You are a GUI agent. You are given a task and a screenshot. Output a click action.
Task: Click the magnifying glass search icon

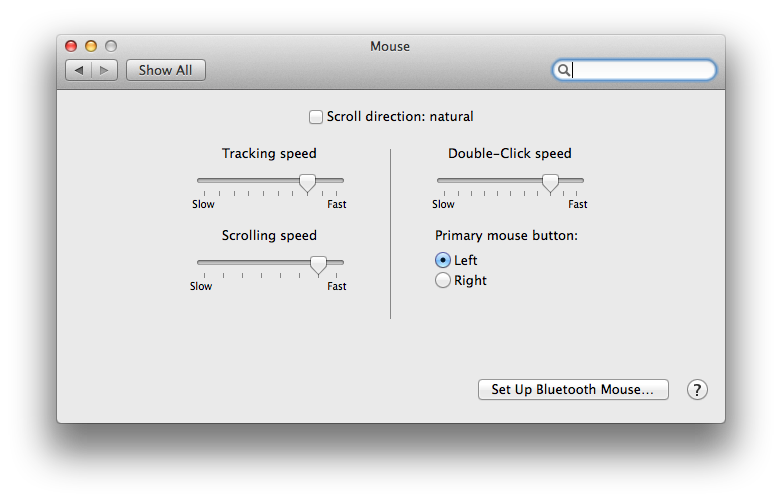[564, 70]
